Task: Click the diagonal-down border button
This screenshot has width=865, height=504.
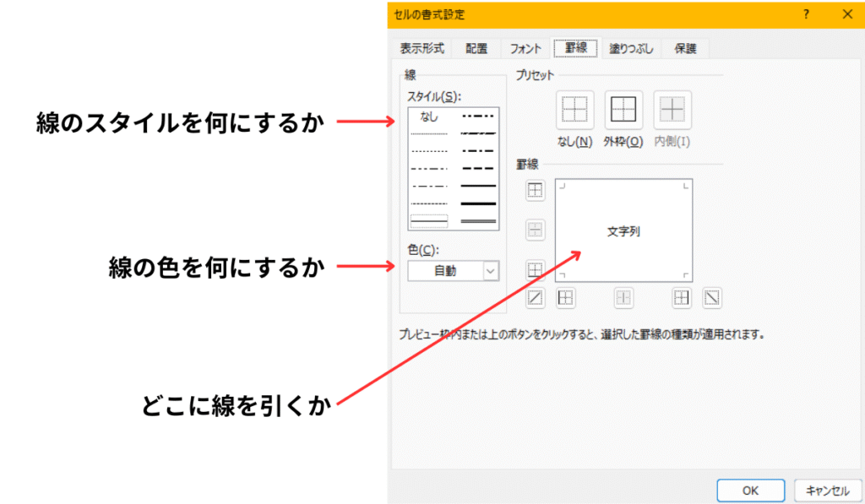Action: [712, 297]
